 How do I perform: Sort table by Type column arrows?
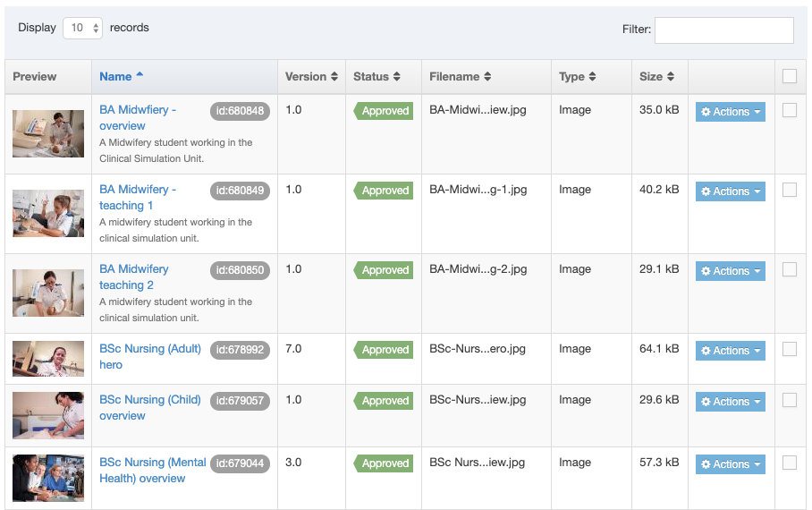coord(592,77)
